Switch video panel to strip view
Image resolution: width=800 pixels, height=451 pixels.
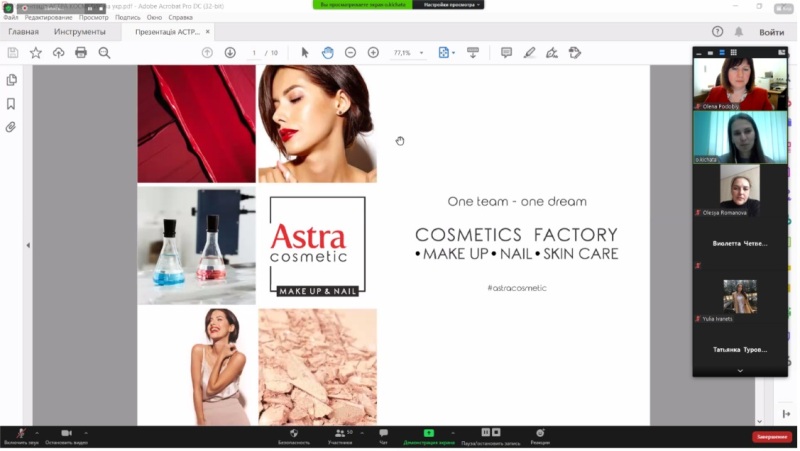(x=722, y=53)
